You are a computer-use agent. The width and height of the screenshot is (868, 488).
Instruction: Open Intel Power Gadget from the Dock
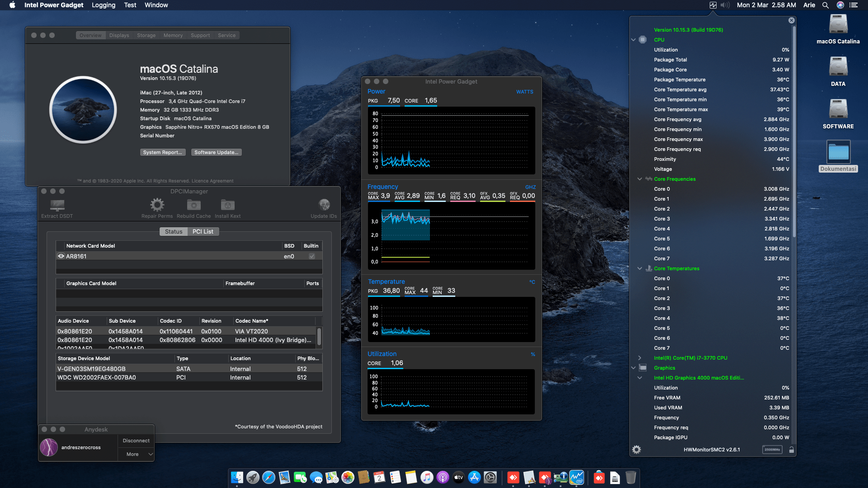point(576,477)
